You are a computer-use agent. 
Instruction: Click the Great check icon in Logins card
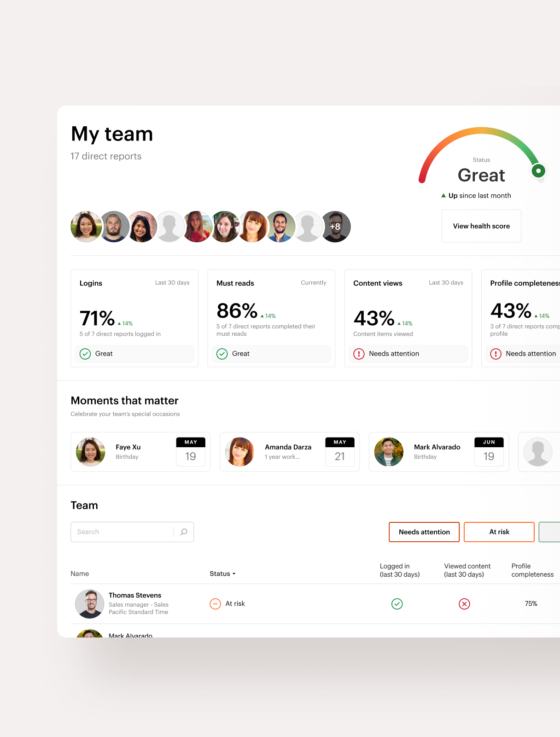coord(85,354)
